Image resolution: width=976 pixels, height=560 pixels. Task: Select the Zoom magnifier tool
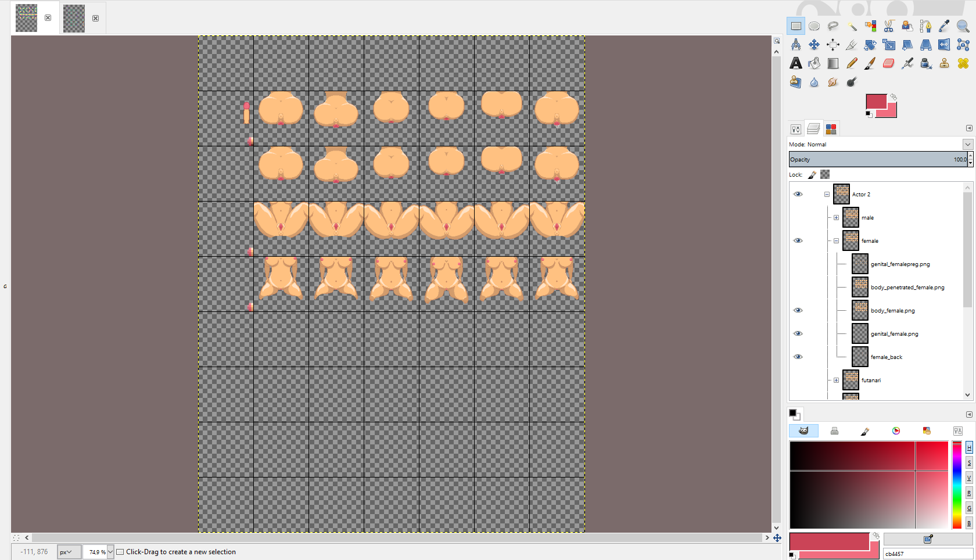coord(963,26)
